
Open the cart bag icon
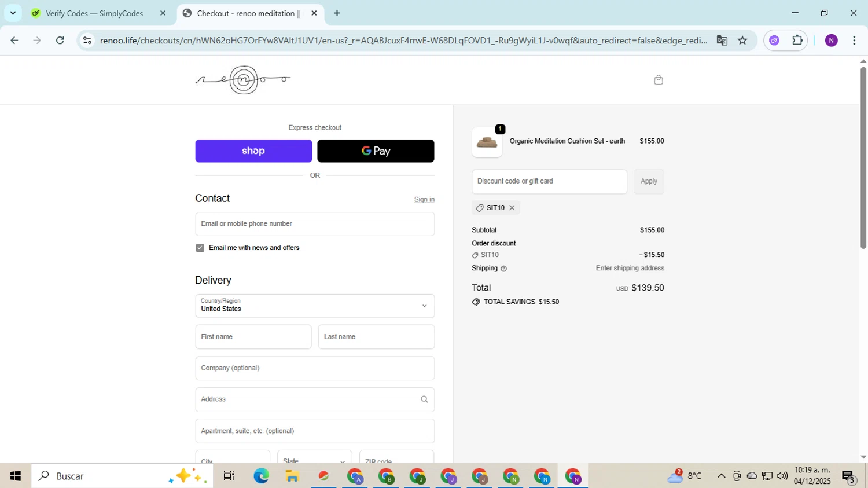tap(658, 80)
